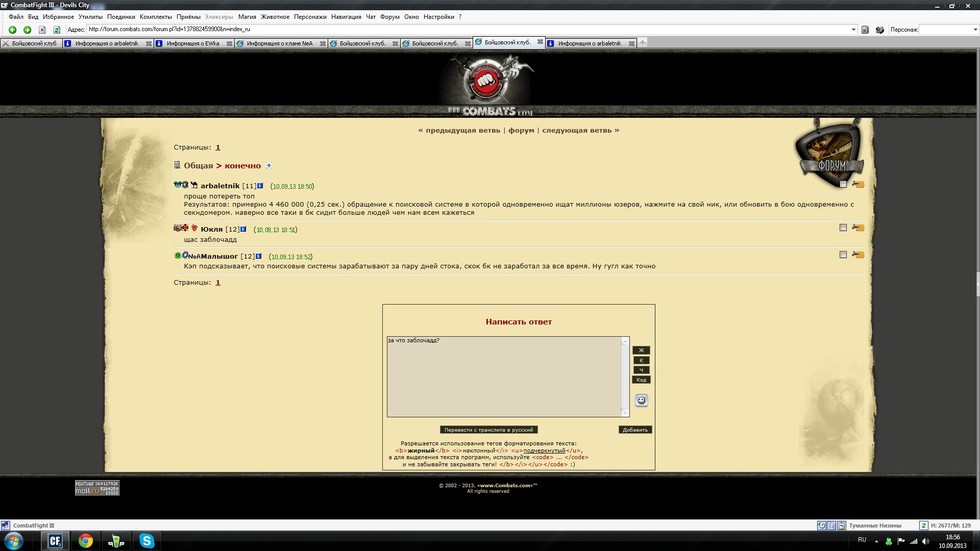The height and width of the screenshot is (551, 980).
Task: Click volume icon in system tray
Action: pyautogui.click(x=926, y=541)
